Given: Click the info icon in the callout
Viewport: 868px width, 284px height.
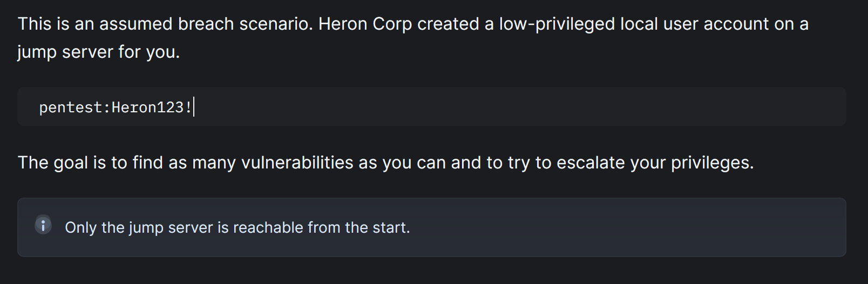Looking at the screenshot, I should [43, 225].
